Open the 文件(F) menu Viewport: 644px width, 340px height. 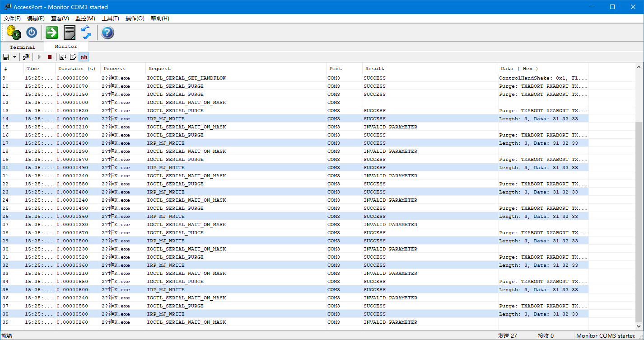click(x=12, y=19)
